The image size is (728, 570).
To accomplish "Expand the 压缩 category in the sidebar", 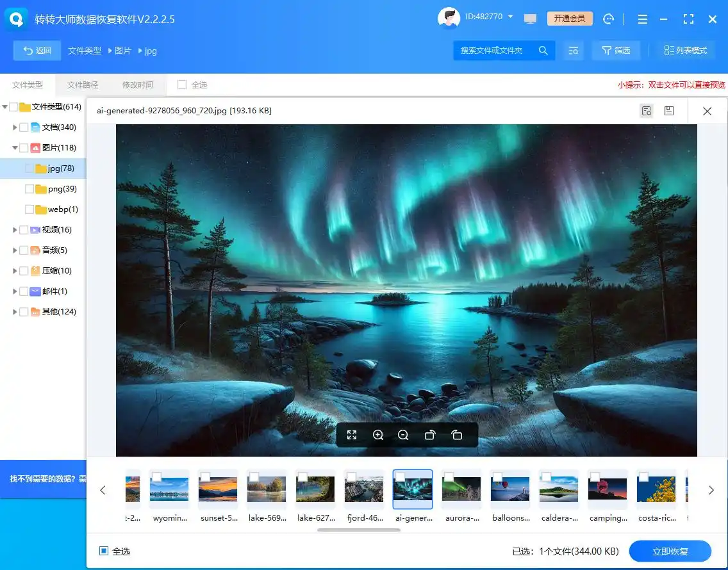I will 14,271.
